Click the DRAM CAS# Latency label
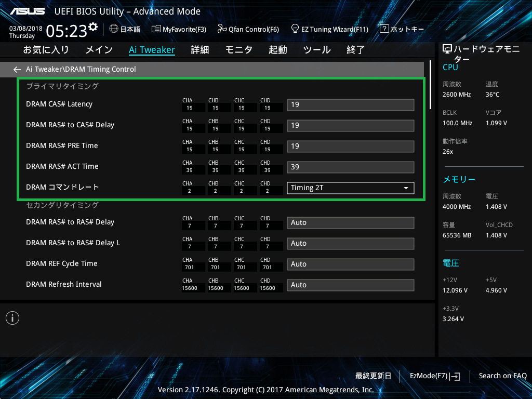Viewport: 532px width, 399px height. [x=59, y=104]
